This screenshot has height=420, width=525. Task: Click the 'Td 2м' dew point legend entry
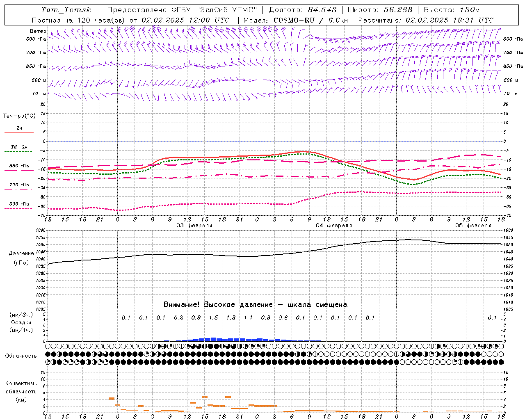(x=19, y=149)
